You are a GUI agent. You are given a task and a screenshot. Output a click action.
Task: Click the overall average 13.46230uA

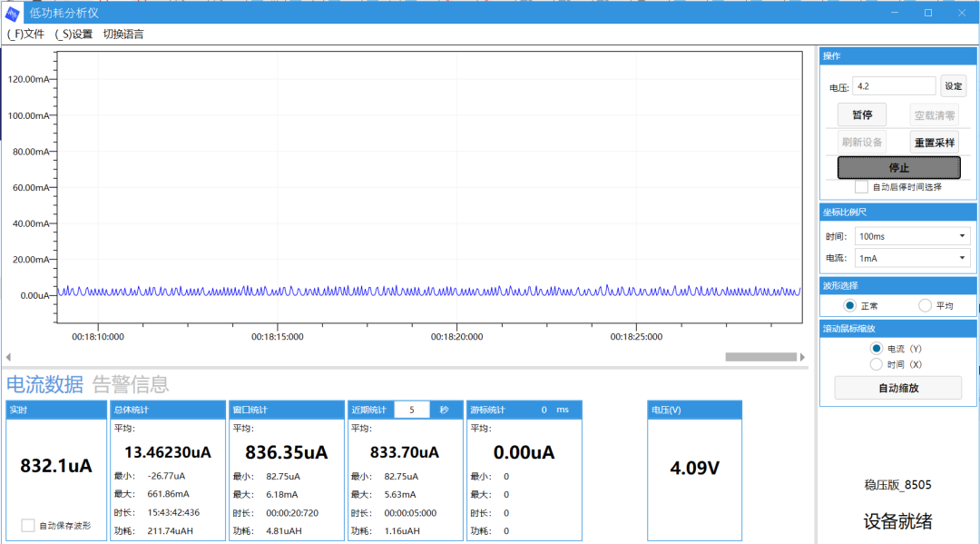168,452
